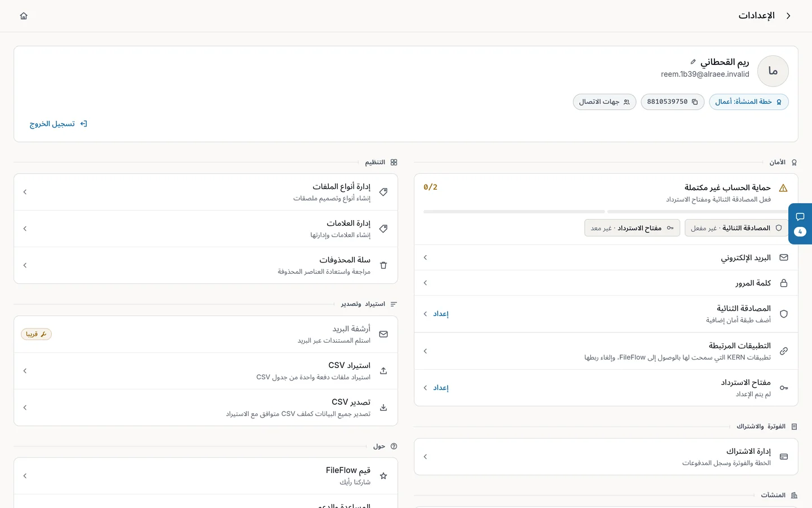
Task: Click the back chevron beside الإعدادات
Action: [788, 16]
